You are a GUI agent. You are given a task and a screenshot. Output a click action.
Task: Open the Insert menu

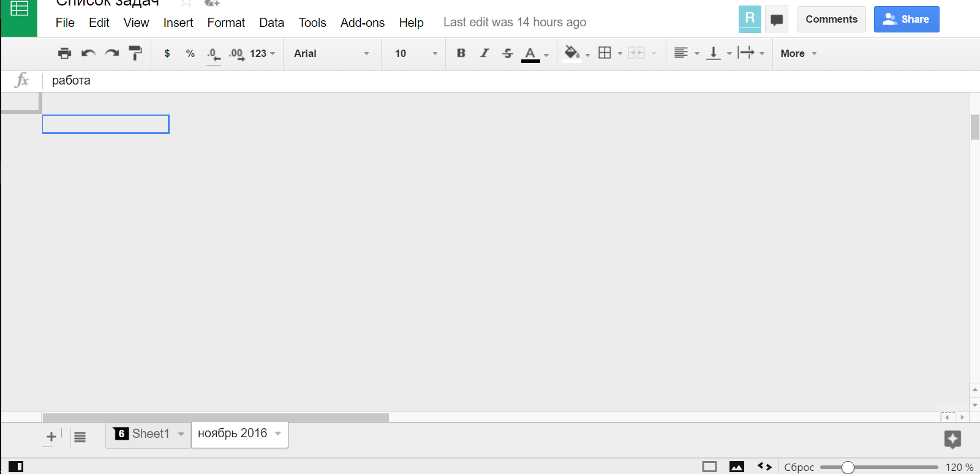[x=178, y=23]
